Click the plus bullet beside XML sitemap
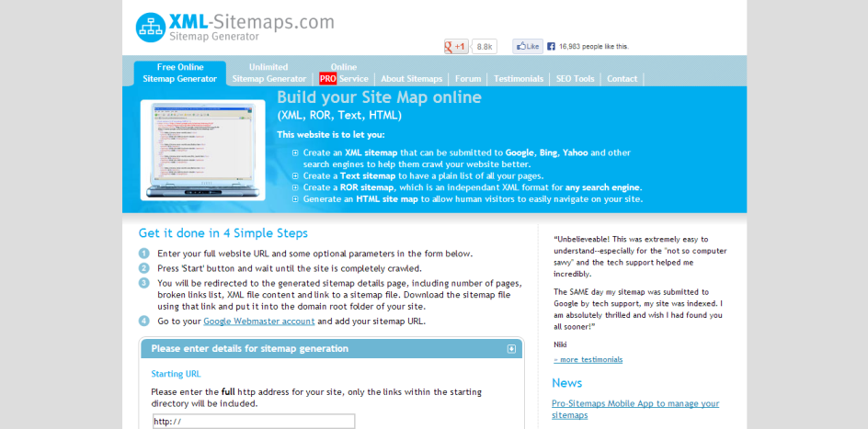 pos(295,152)
